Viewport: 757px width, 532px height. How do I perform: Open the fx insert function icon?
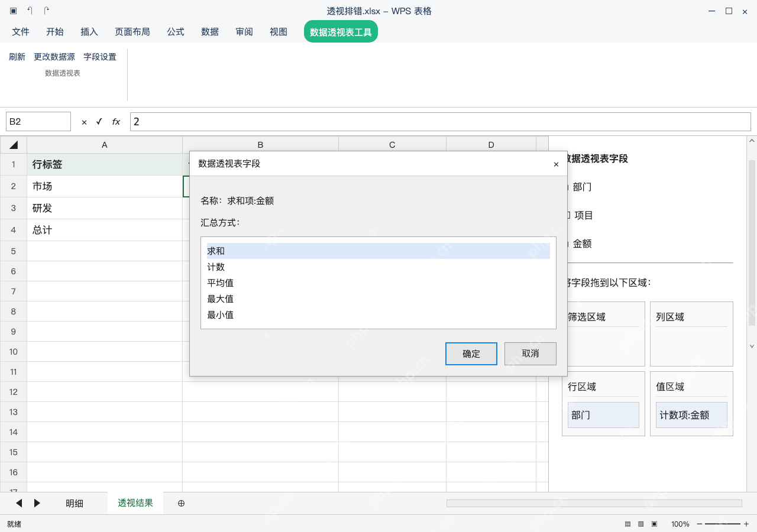[116, 122]
